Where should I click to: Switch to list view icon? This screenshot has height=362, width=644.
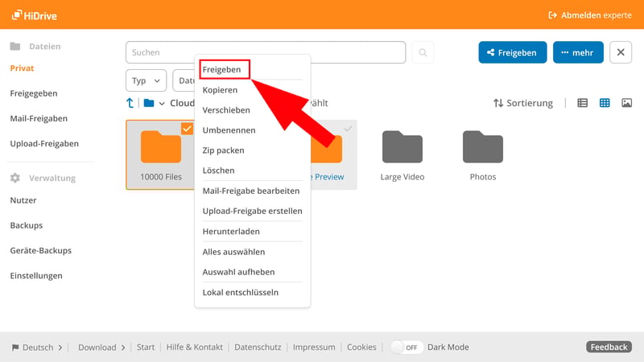point(582,103)
